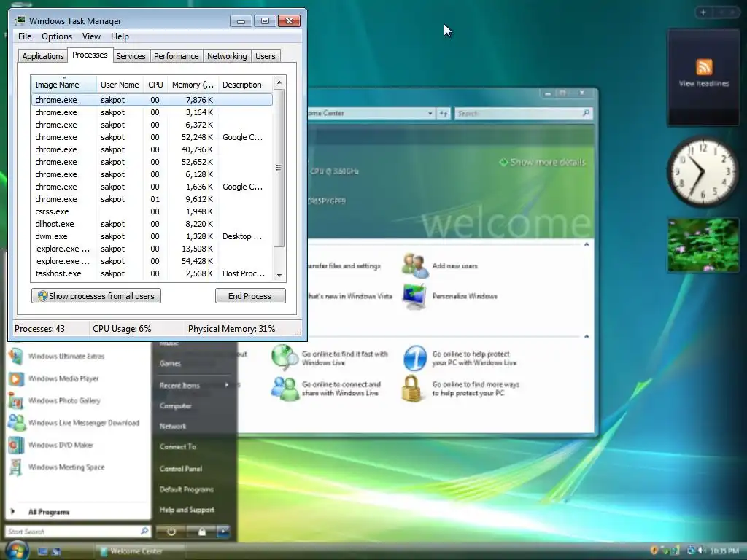This screenshot has width=747, height=560.
Task: Open Games from the Start menu
Action: (170, 364)
